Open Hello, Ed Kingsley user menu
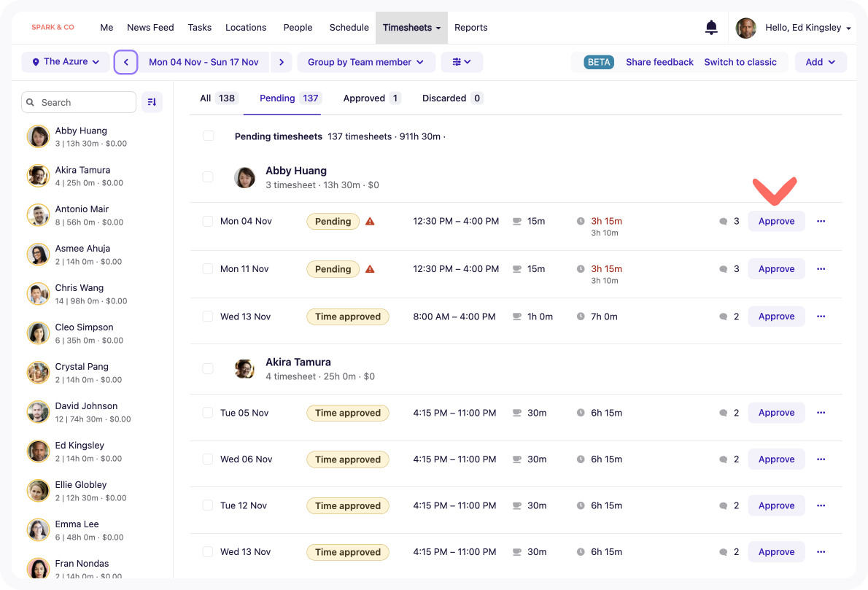Screen dimensions: 868x590 click(x=807, y=28)
